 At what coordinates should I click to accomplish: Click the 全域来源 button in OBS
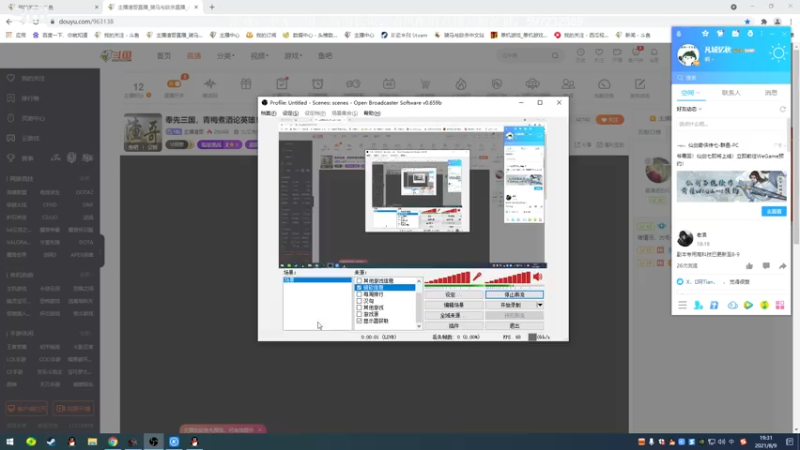pyautogui.click(x=454, y=315)
